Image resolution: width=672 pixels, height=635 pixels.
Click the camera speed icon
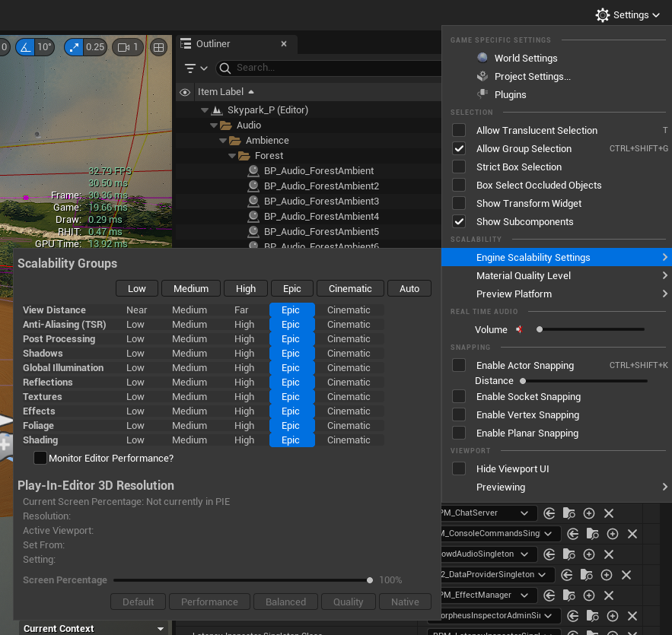pyautogui.click(x=123, y=47)
